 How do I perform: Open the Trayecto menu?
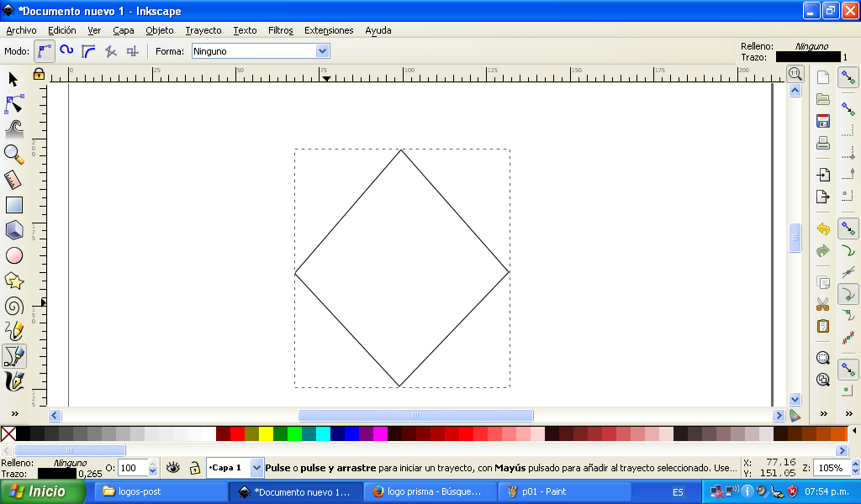(203, 30)
